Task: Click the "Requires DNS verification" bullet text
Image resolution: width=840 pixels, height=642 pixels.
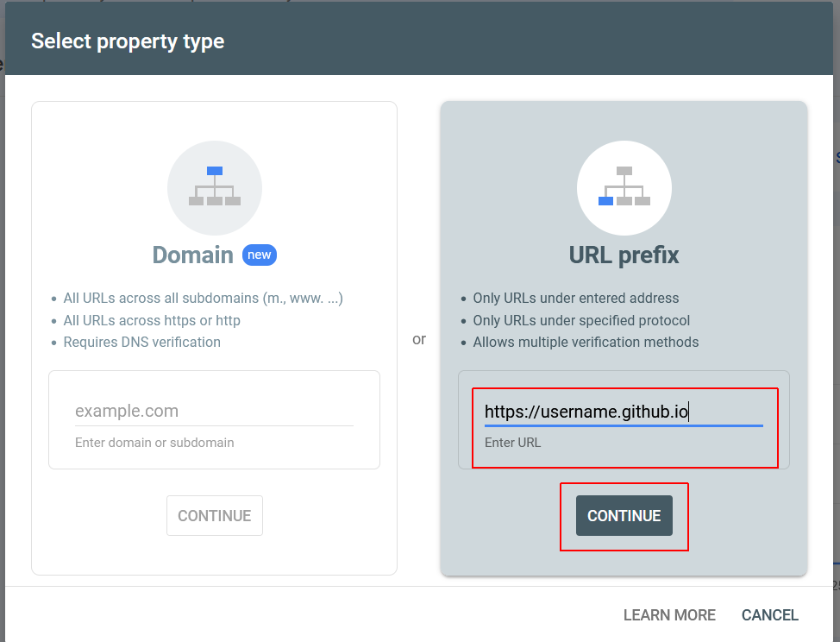Action: [142, 342]
